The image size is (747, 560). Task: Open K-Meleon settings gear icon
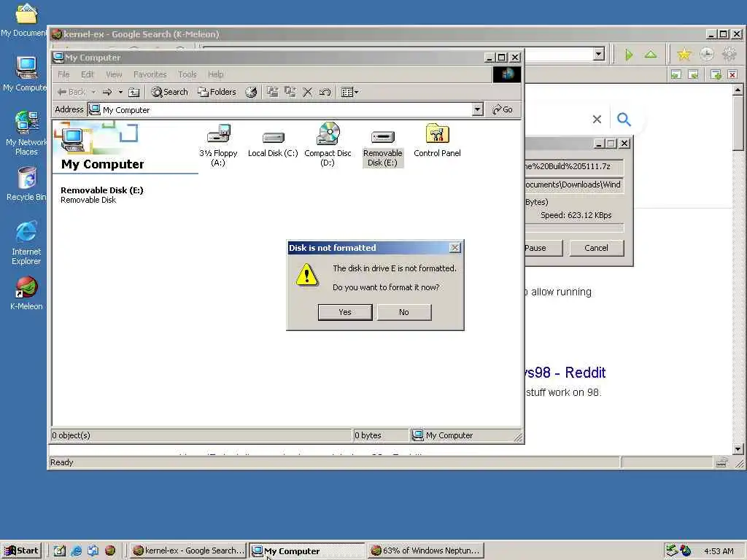click(729, 54)
